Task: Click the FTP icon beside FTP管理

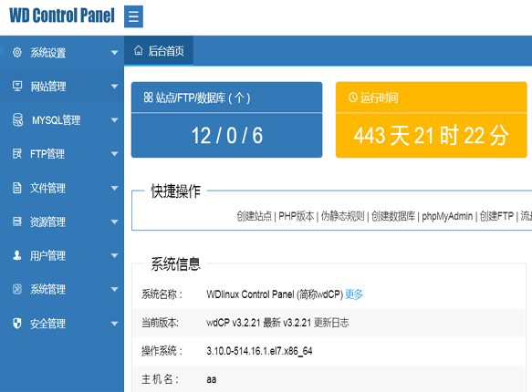Action: point(17,154)
